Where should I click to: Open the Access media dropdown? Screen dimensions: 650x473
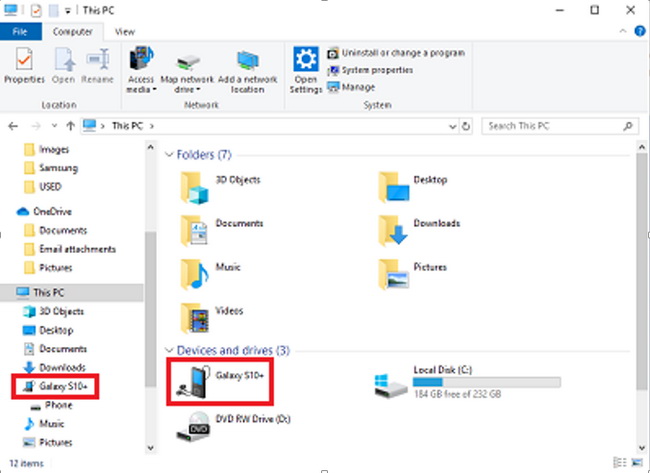tap(141, 70)
